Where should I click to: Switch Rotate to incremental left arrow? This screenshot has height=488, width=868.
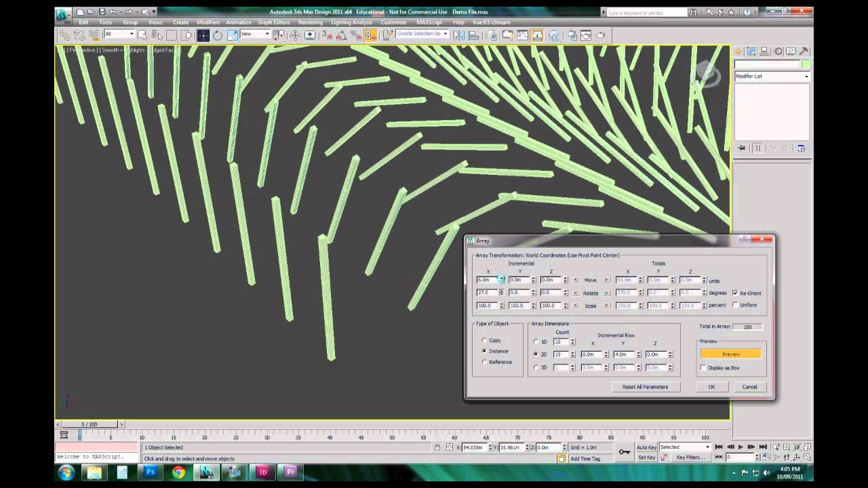[576, 293]
